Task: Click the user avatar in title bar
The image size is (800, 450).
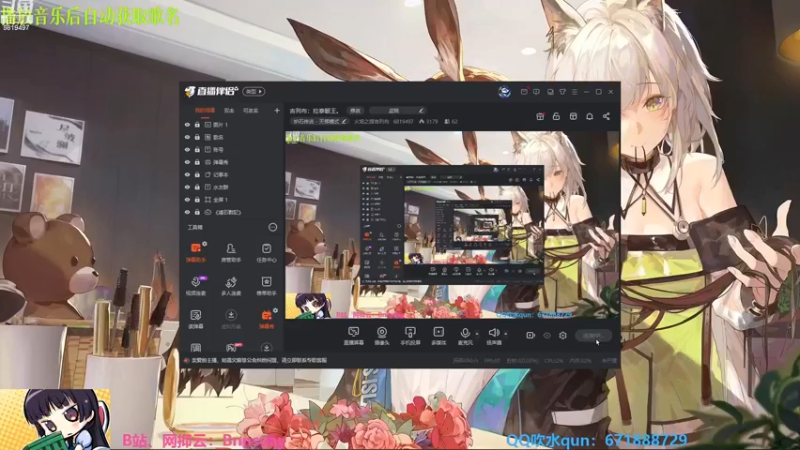Action: [x=504, y=91]
